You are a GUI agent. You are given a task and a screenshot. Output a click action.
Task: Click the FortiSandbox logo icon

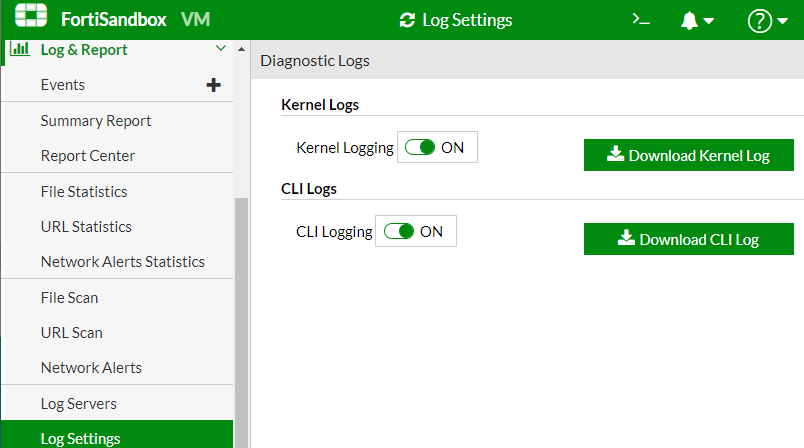coord(31,19)
